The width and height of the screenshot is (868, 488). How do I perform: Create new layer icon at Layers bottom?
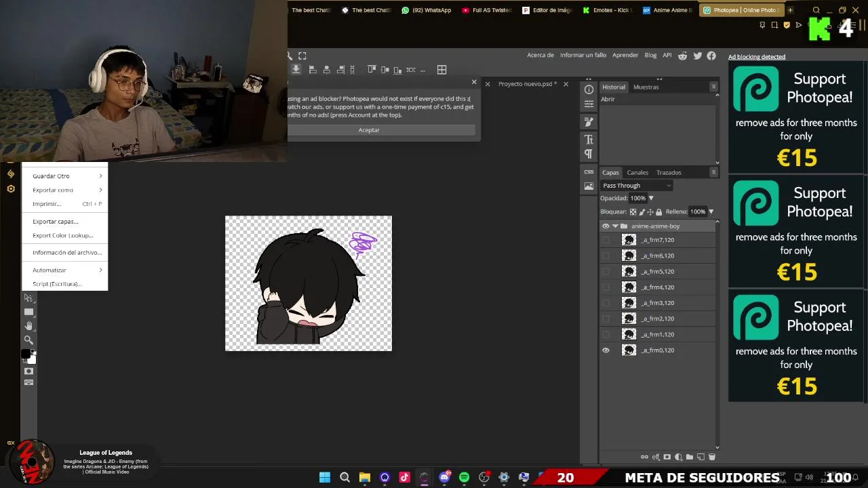pos(701,457)
